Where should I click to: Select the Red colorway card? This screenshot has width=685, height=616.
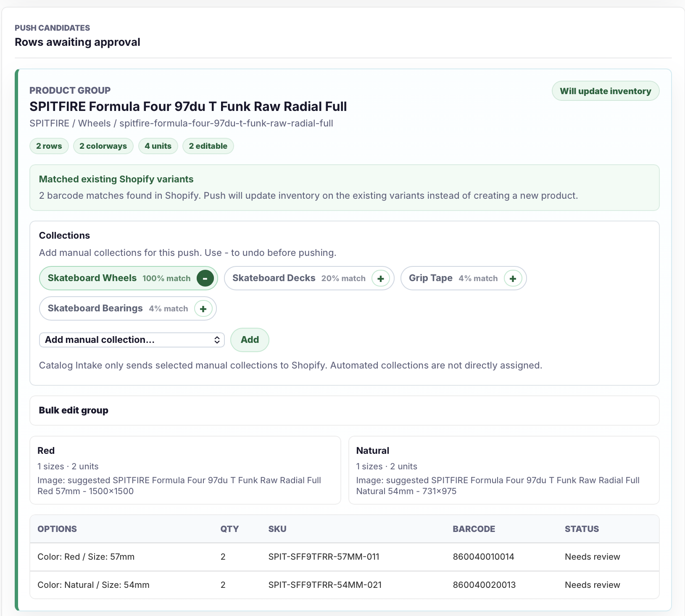click(185, 470)
